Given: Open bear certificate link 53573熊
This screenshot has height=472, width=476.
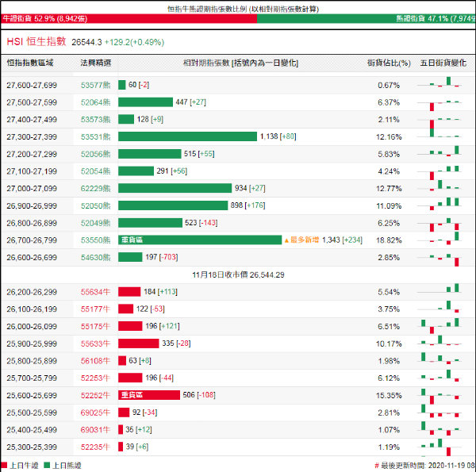Looking at the screenshot, I should click(x=96, y=120).
